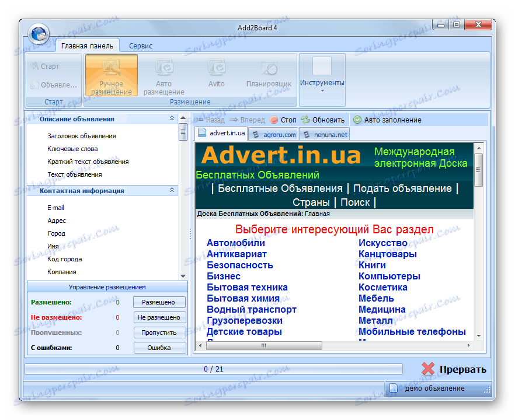The height and width of the screenshot is (420, 515).
Task: Click the demo объявление status entry
Action: point(434,388)
